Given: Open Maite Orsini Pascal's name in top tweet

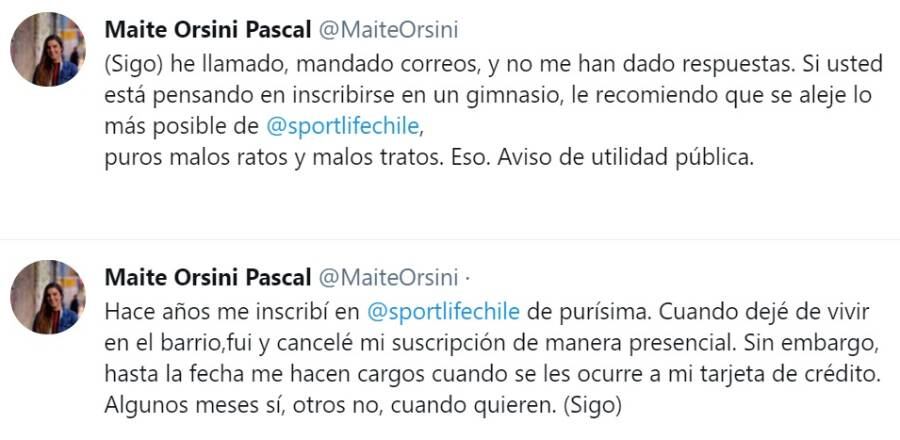Looking at the screenshot, I should point(208,28).
